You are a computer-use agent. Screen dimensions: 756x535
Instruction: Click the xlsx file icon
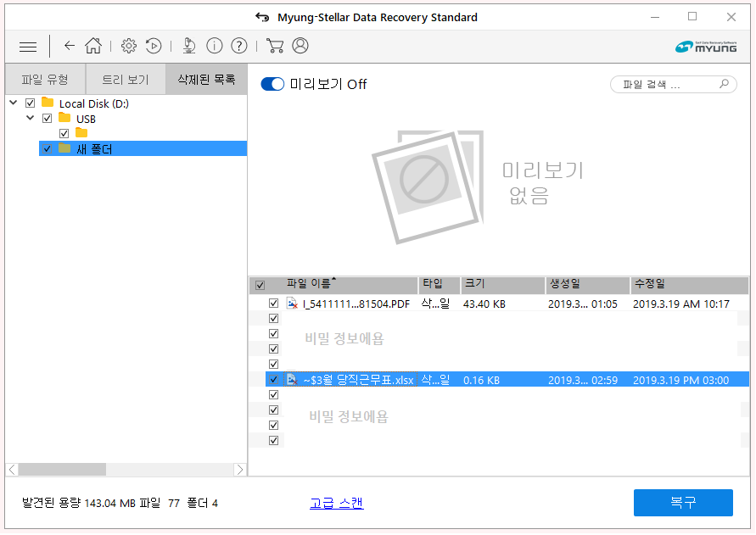(292, 379)
